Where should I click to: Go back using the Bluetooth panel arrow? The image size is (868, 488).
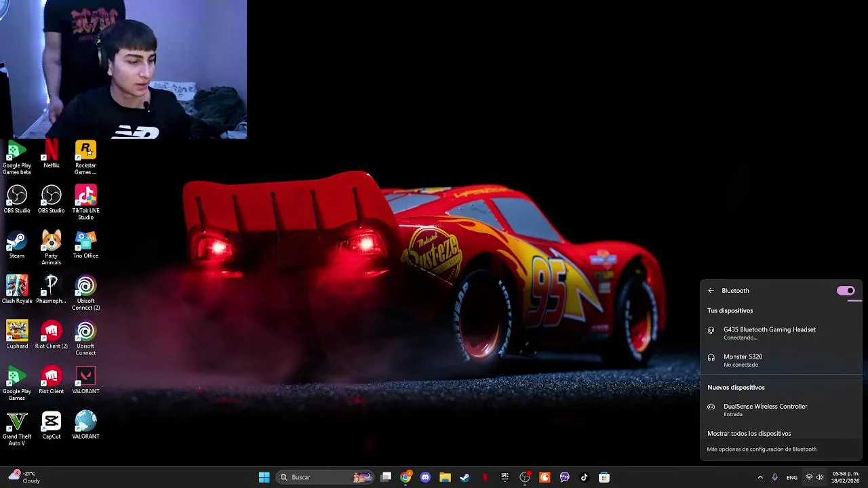coord(711,291)
